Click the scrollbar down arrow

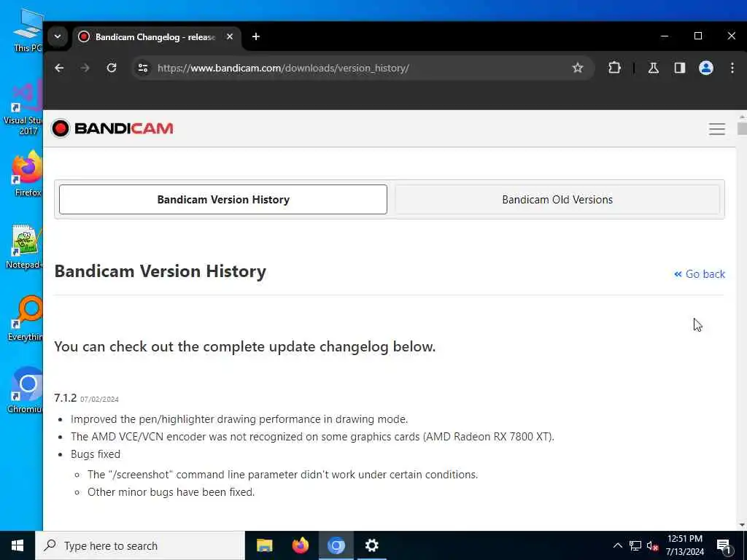742,525
